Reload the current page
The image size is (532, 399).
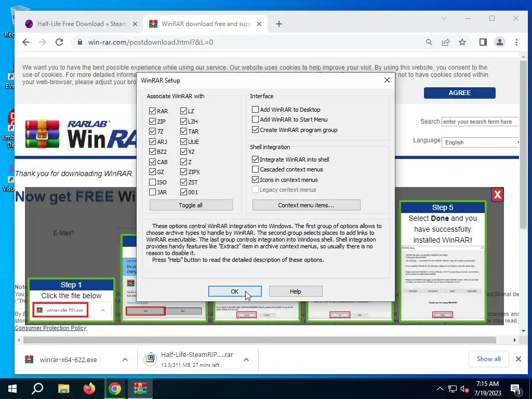tap(59, 42)
